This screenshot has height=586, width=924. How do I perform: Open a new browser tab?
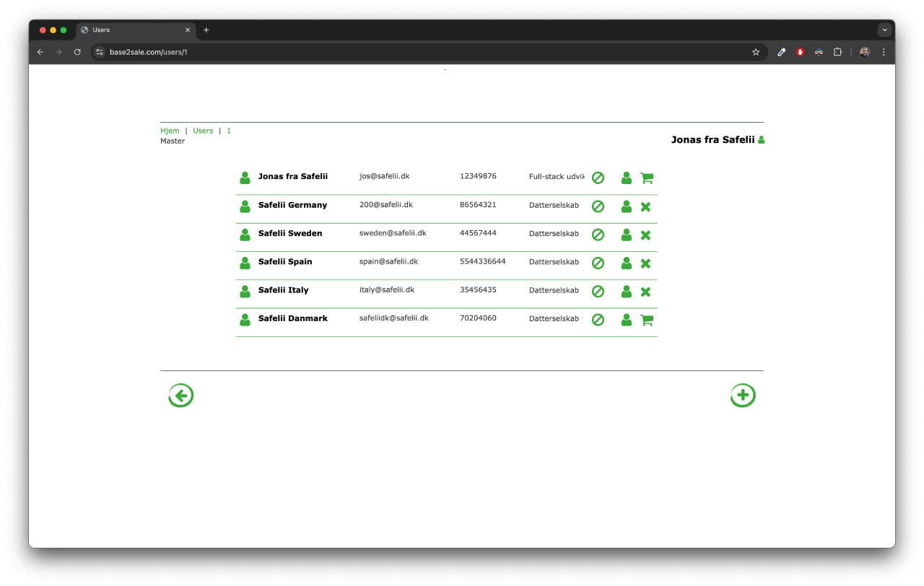(x=206, y=30)
